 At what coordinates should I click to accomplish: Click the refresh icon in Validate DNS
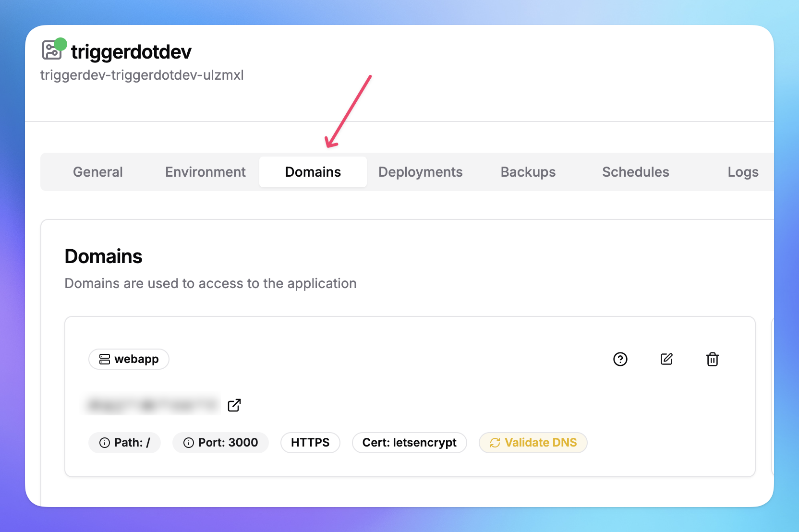point(495,443)
